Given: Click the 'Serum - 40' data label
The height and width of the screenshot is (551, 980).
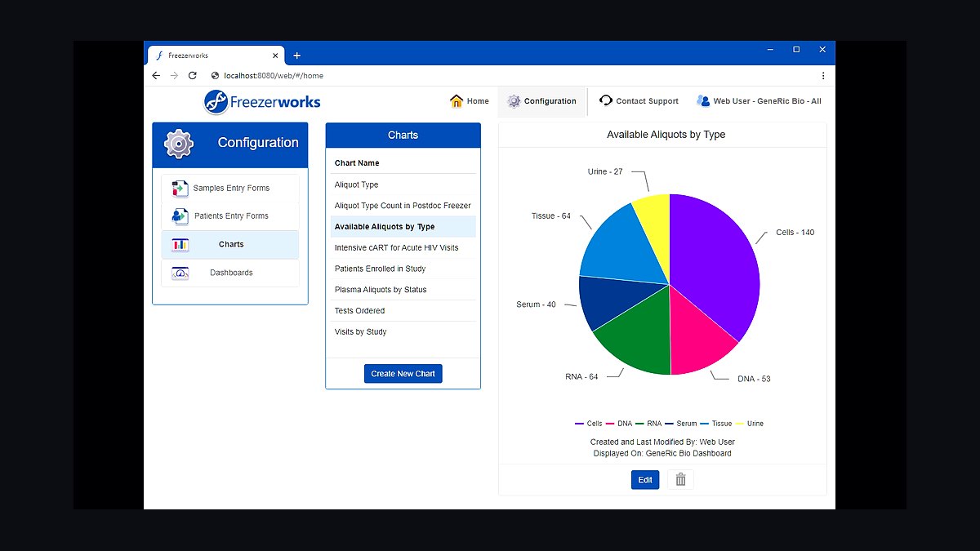Looking at the screenshot, I should pyautogui.click(x=536, y=304).
